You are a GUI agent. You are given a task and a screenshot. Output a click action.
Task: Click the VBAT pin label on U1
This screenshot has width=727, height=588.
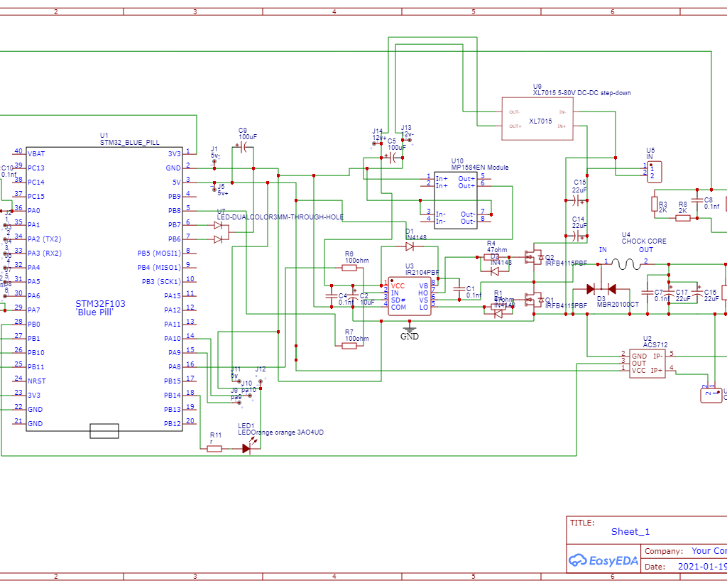pos(36,154)
